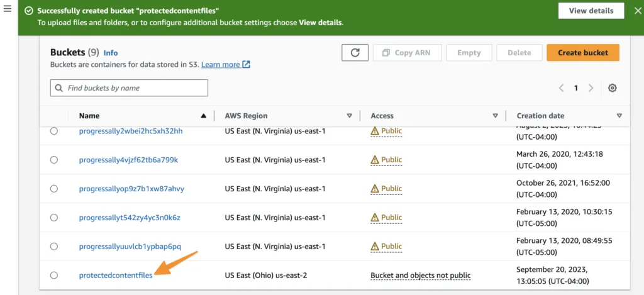
Task: Click the Create bucket button
Action: 583,53
